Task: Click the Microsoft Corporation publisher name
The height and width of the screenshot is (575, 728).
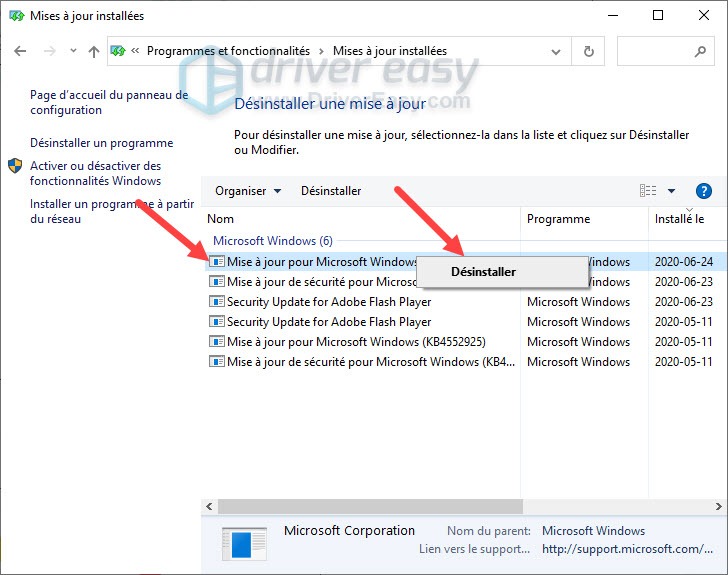Action: (x=349, y=530)
